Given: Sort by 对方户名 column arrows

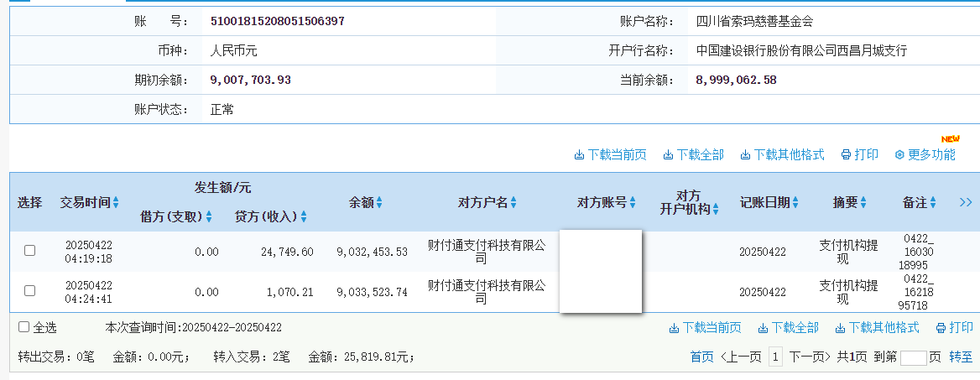Looking at the screenshot, I should [x=513, y=202].
